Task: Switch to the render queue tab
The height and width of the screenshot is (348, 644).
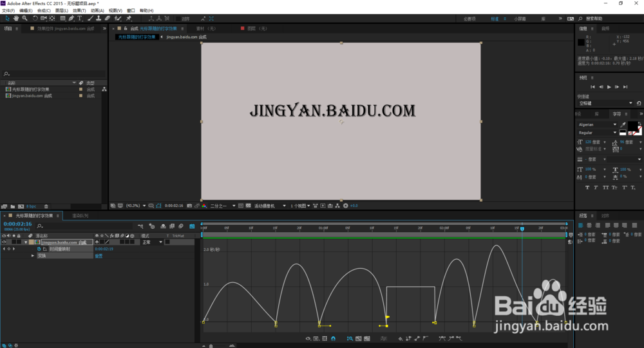Action: pyautogui.click(x=80, y=216)
